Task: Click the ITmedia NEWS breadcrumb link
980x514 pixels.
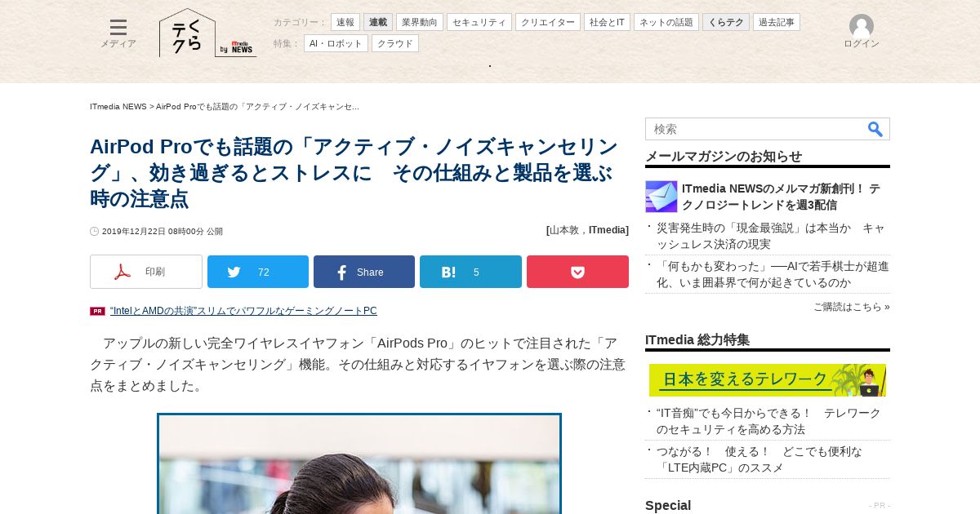Action: pyautogui.click(x=118, y=107)
